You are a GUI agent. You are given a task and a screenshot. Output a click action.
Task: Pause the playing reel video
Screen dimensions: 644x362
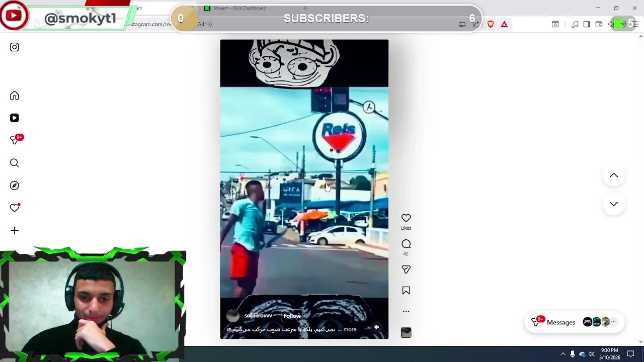[x=304, y=189]
